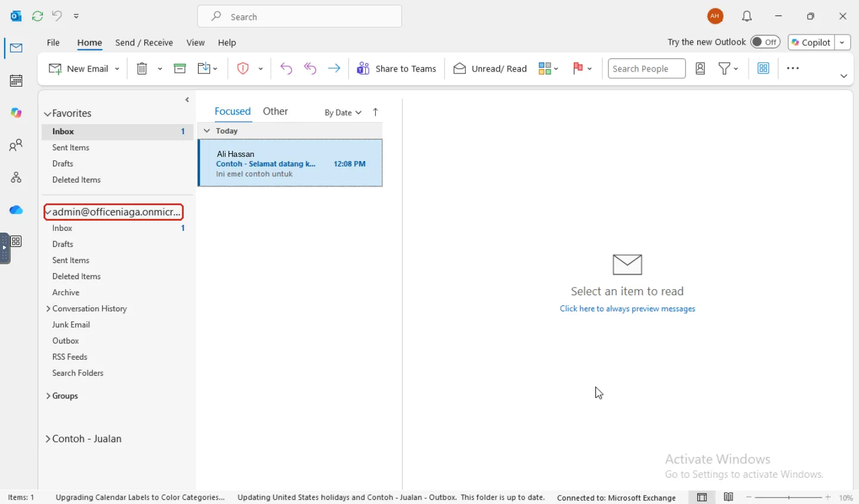The image size is (859, 504).
Task: Click 'Click here to always preview messages' link
Action: coord(628,309)
